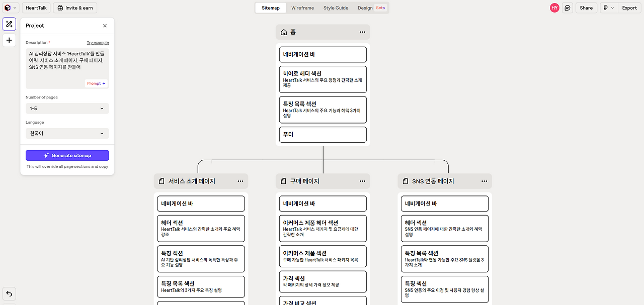
Task: Select 홈 page title text
Action: (293, 32)
